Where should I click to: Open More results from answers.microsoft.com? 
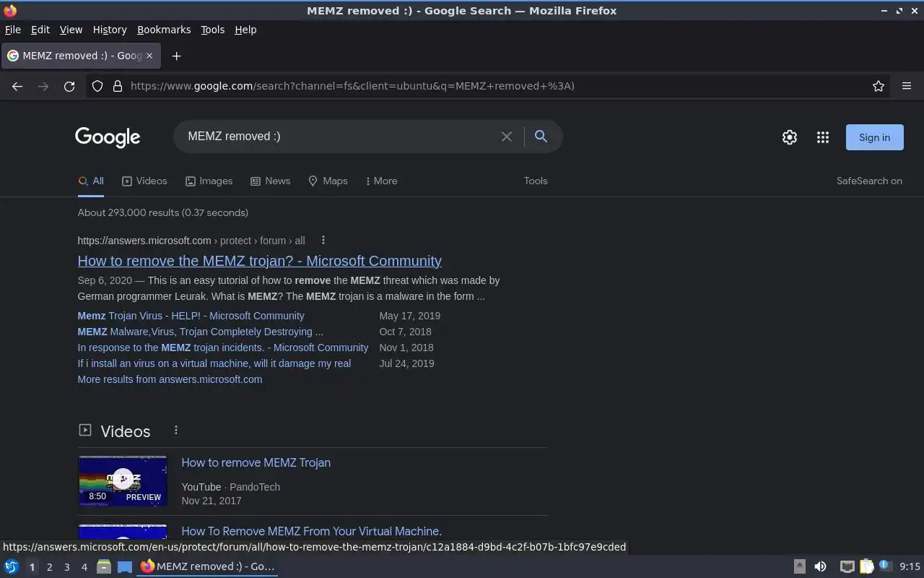tap(170, 379)
